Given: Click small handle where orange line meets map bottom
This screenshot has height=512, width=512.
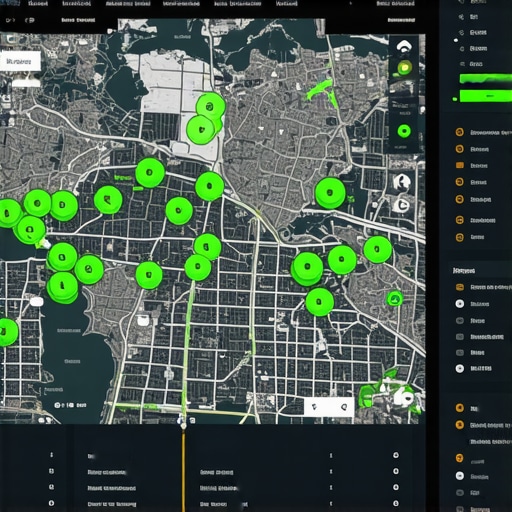Looking at the screenshot, I should 183,425.
